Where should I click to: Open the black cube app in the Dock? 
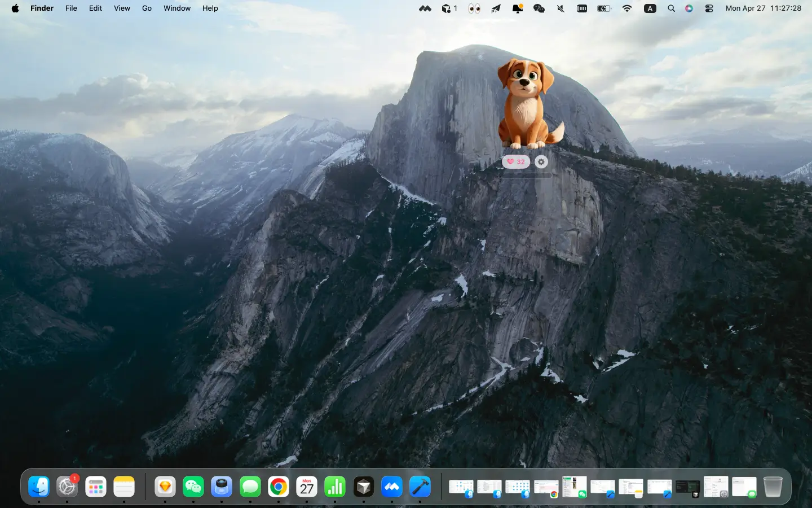364,487
